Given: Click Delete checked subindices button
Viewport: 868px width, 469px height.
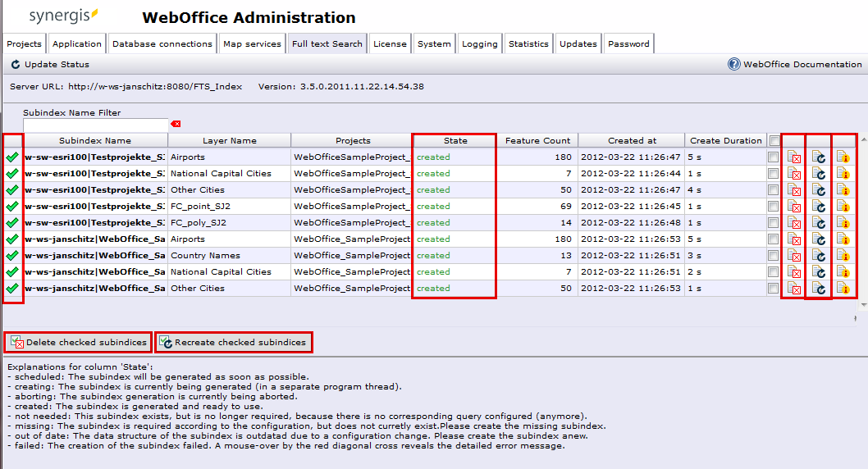Looking at the screenshot, I should [78, 343].
